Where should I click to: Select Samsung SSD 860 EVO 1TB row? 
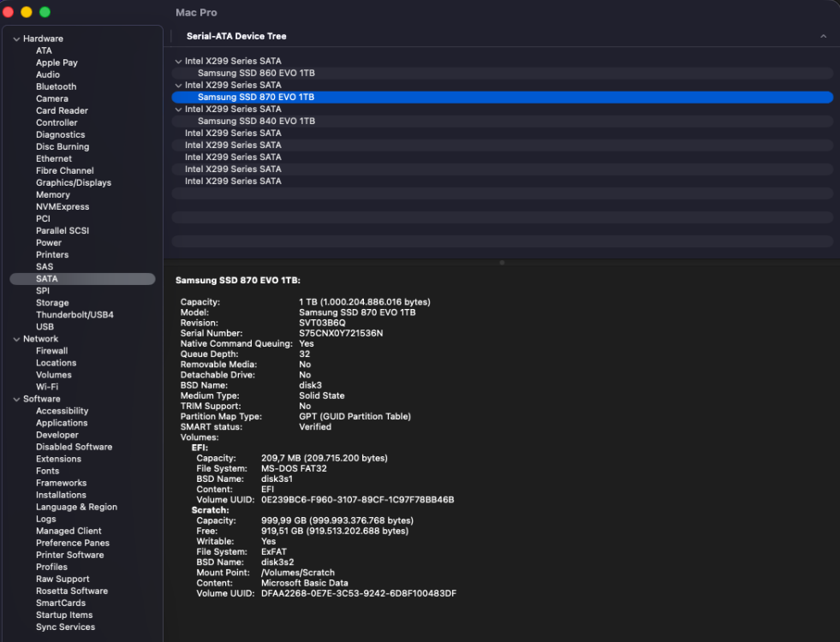point(502,73)
